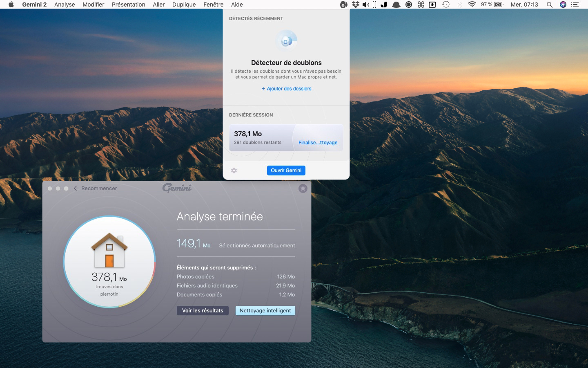Open the Modifier menu

94,4
